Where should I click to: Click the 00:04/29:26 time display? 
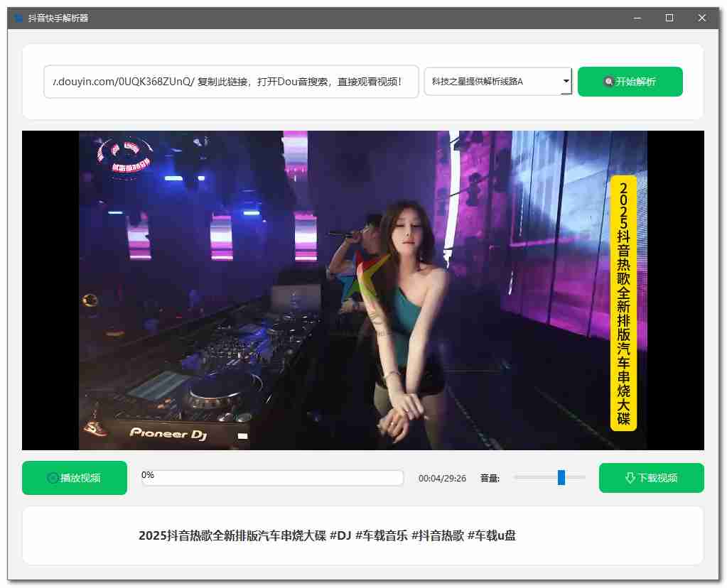coord(442,479)
